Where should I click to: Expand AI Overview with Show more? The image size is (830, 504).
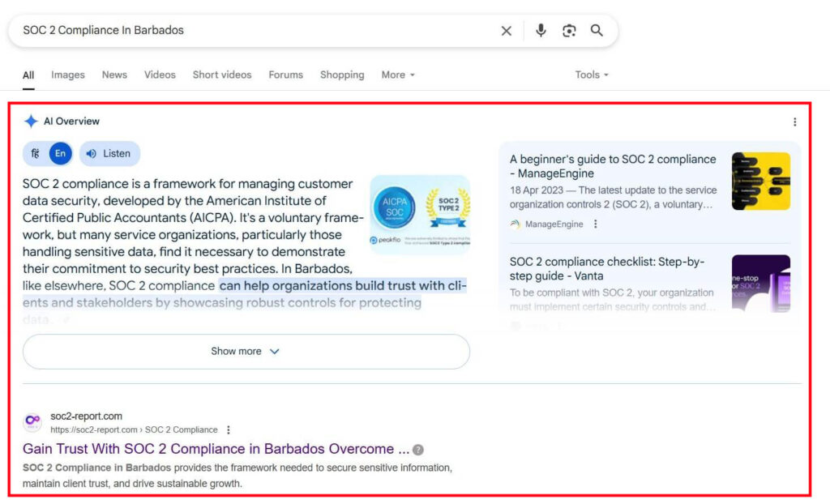click(246, 352)
